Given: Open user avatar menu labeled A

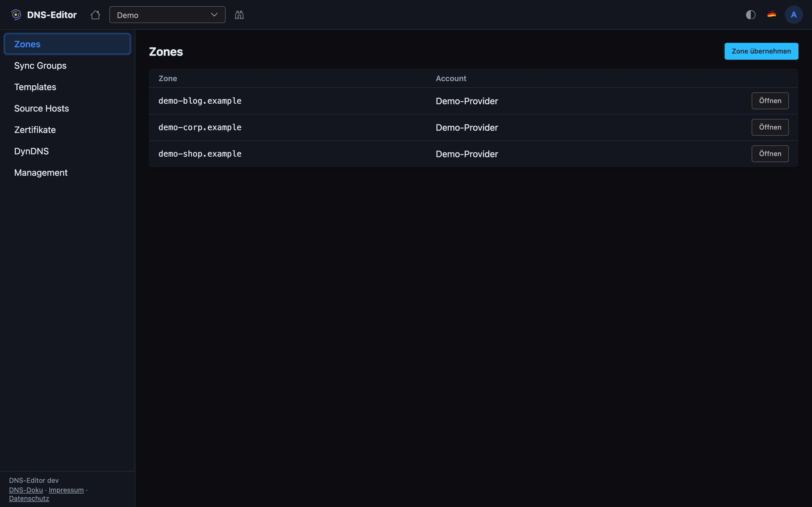Looking at the screenshot, I should [794, 15].
